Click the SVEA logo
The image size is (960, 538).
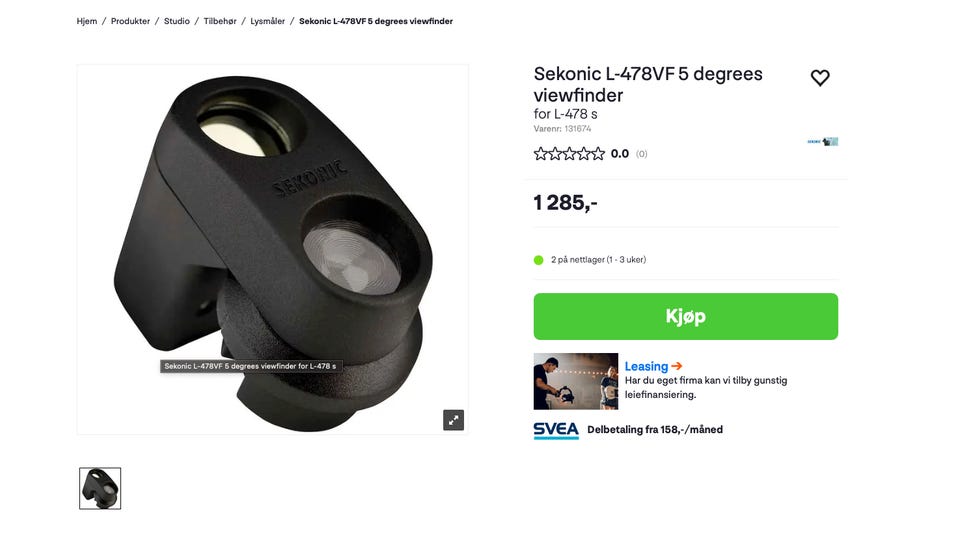[556, 430]
